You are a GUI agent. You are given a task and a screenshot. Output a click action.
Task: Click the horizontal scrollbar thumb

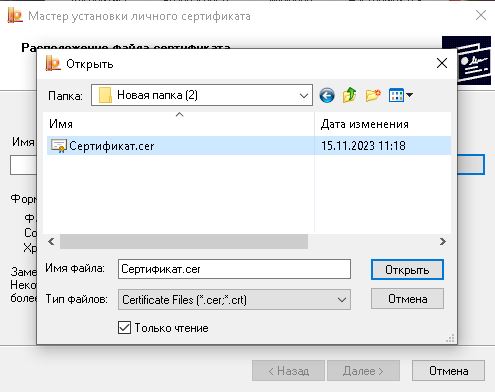click(x=184, y=241)
